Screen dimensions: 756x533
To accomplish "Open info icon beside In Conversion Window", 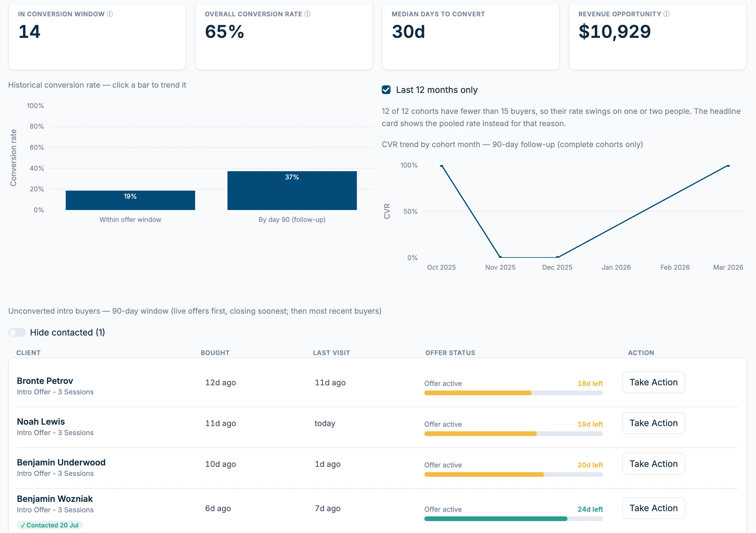I will coord(110,14).
